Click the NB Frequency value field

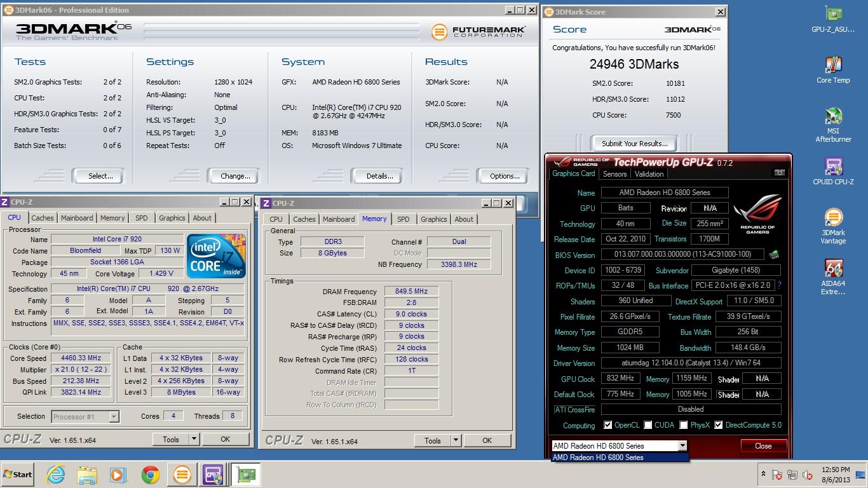click(x=459, y=264)
